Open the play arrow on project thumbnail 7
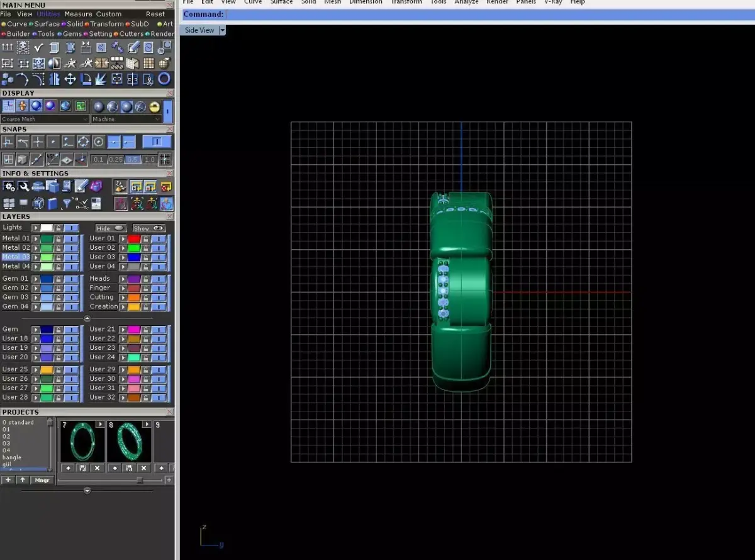Viewport: 755px width, 560px height. (x=100, y=425)
